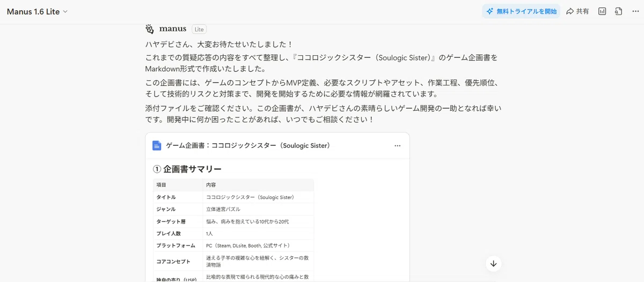This screenshot has width=644, height=282.
Task: Click the Lite badge next to manus
Action: pos(199,29)
